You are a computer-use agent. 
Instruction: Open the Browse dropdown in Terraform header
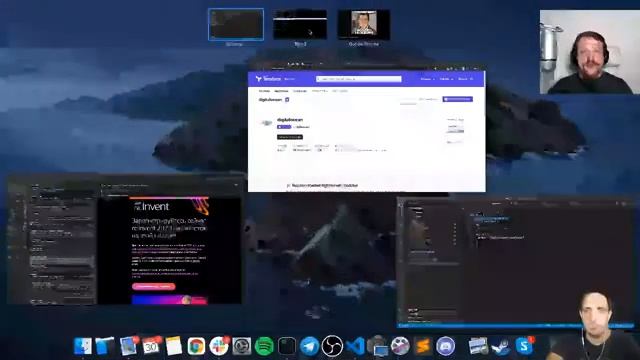(427, 79)
